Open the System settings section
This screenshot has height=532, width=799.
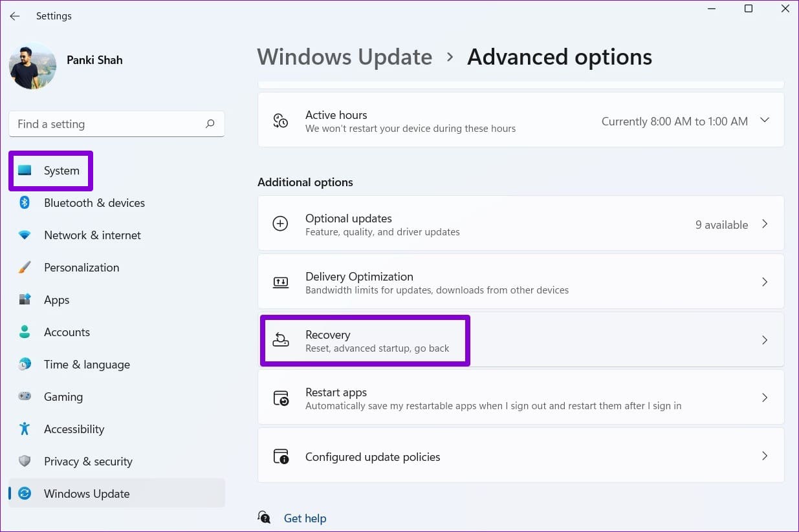tap(61, 171)
